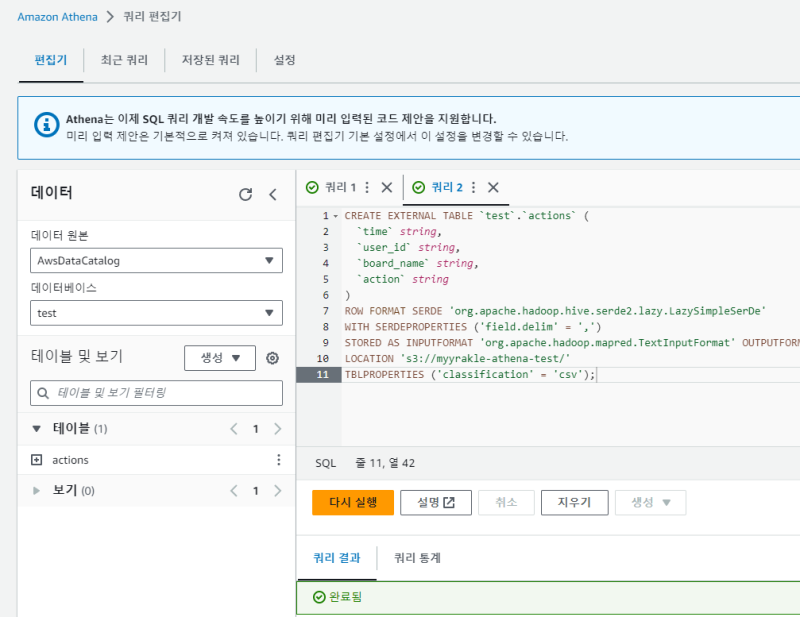This screenshot has height=617, width=800.
Task: Refresh the data panel with reload icon
Action: (x=245, y=195)
